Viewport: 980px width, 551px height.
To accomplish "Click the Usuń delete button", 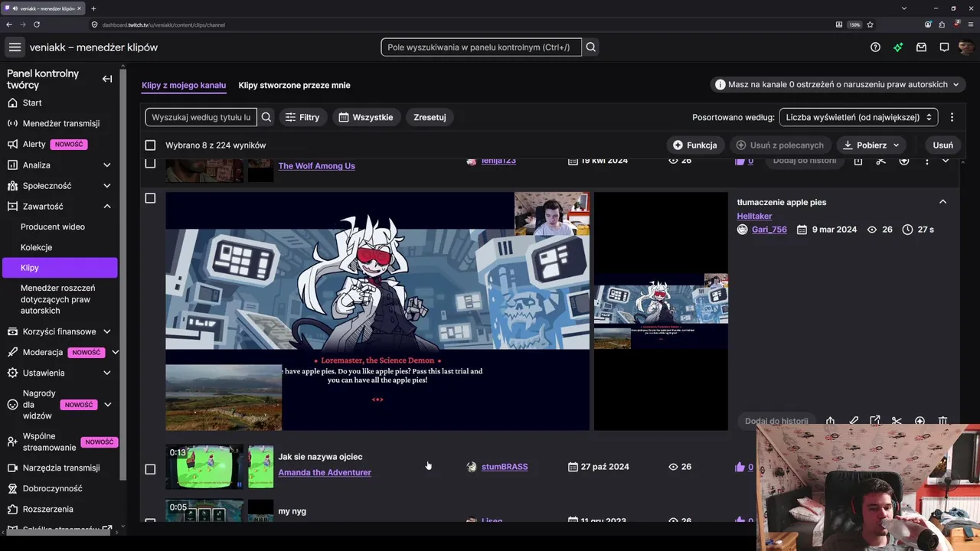I will (x=943, y=145).
